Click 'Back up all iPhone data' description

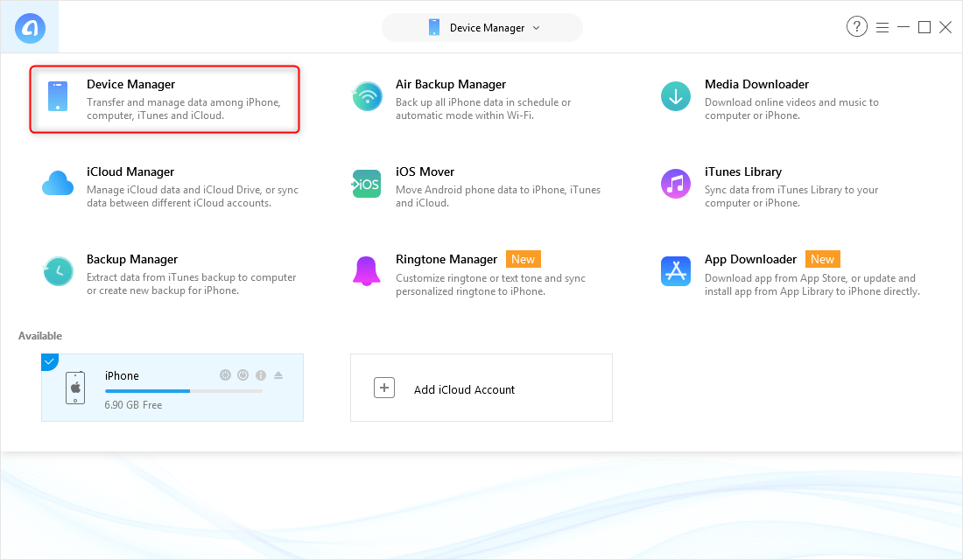[x=483, y=108]
